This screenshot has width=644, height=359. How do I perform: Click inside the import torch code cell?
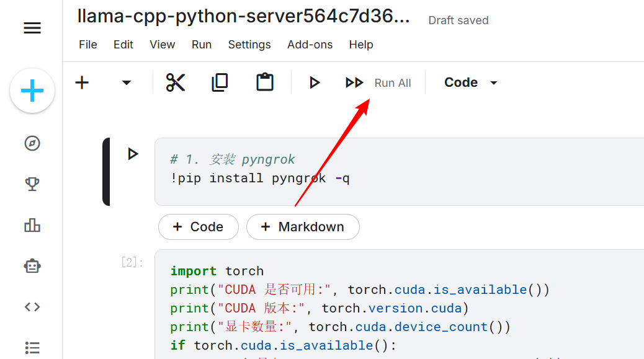399,304
